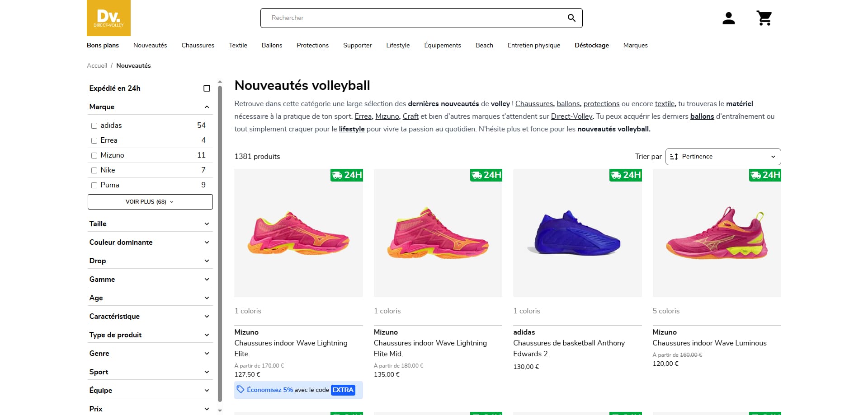Open the Équipements menu
This screenshot has height=415, width=868.
pyautogui.click(x=443, y=45)
